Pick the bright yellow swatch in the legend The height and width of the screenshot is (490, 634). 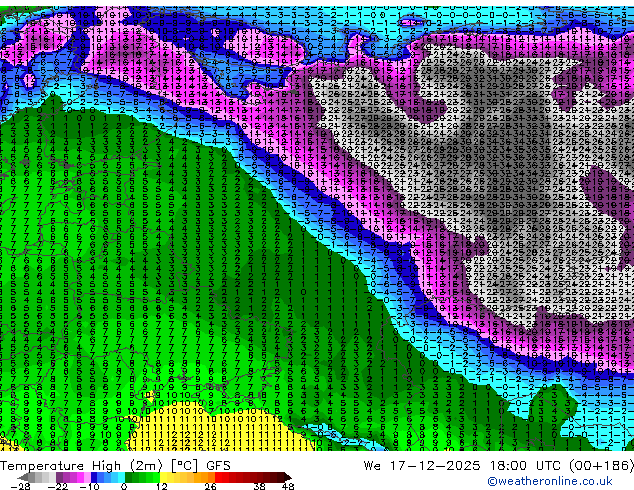[x=163, y=477]
